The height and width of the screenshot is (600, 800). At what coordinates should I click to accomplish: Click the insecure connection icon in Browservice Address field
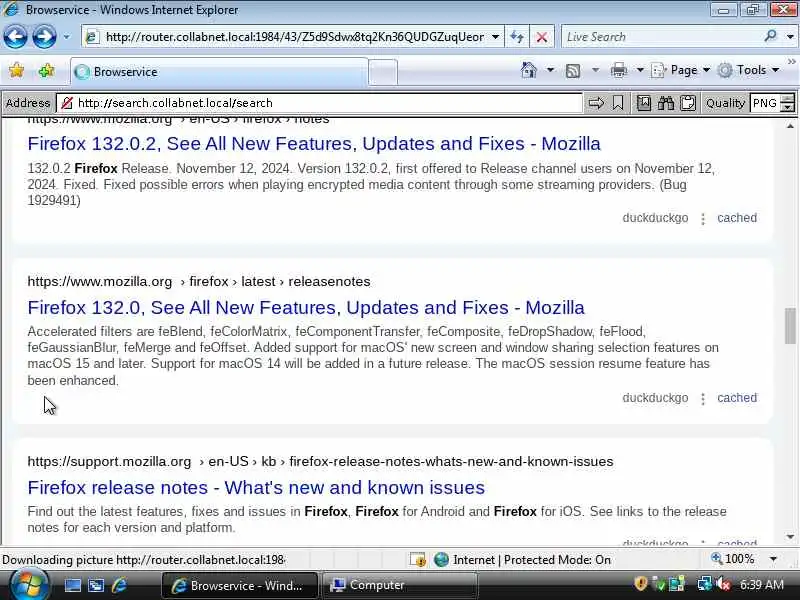(67, 103)
